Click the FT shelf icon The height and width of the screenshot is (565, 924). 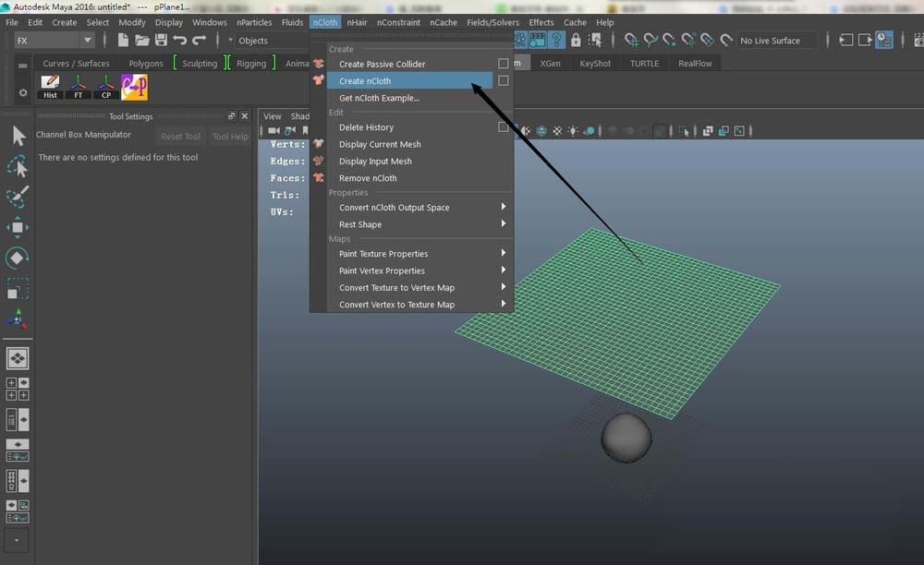coord(78,87)
